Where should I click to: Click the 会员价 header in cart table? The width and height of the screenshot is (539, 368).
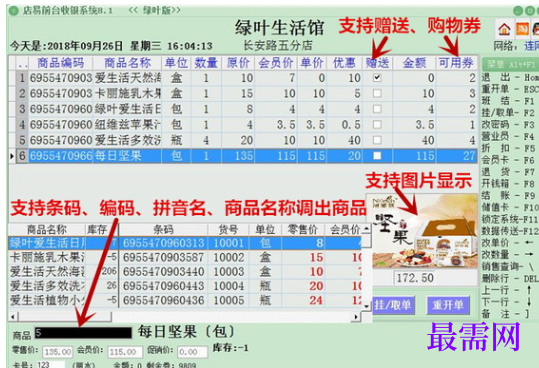(x=276, y=63)
